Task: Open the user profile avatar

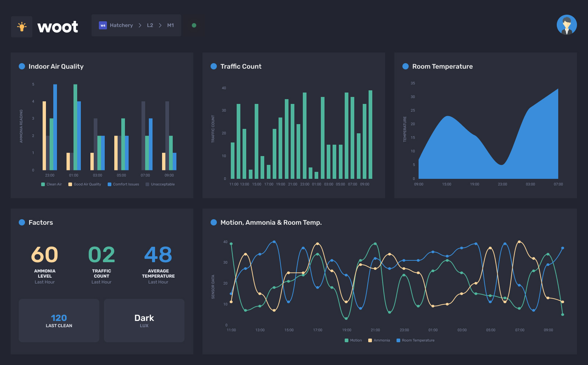Action: point(566,25)
